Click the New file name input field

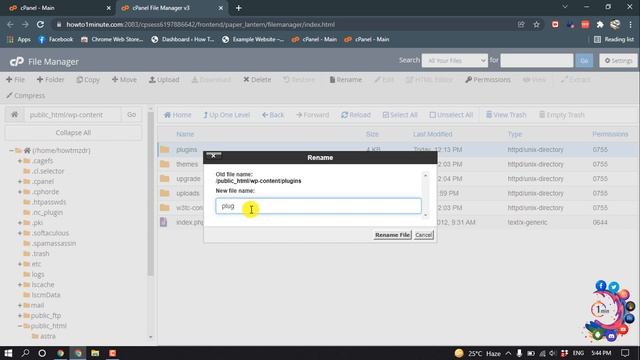pyautogui.click(x=318, y=206)
